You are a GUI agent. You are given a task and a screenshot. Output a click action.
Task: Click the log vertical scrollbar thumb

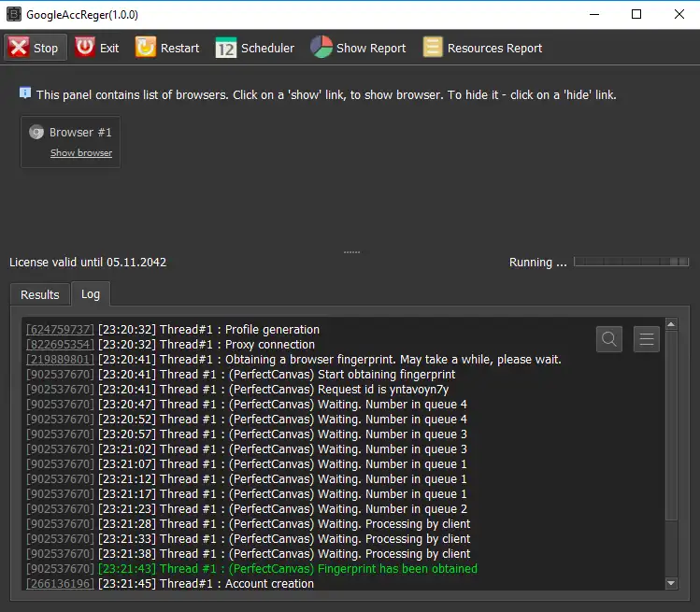[x=671, y=425]
